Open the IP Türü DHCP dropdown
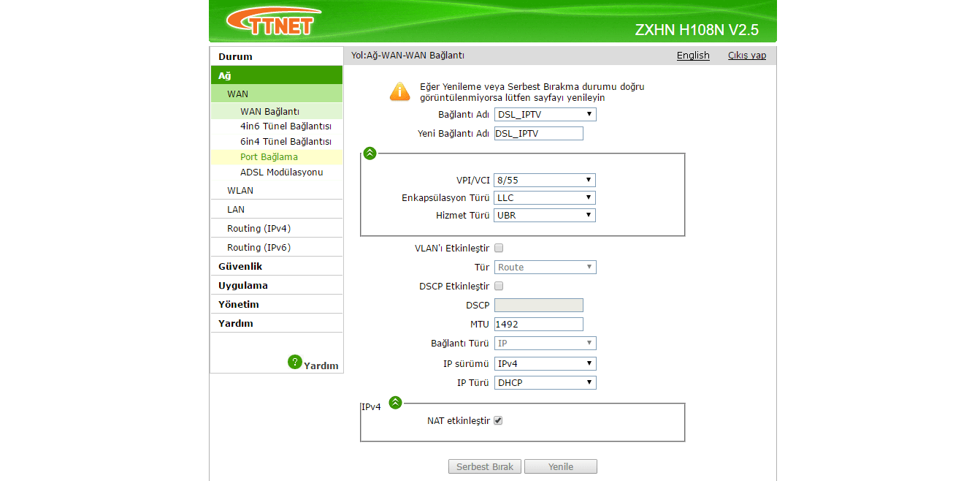This screenshot has width=980, height=481. [x=545, y=383]
